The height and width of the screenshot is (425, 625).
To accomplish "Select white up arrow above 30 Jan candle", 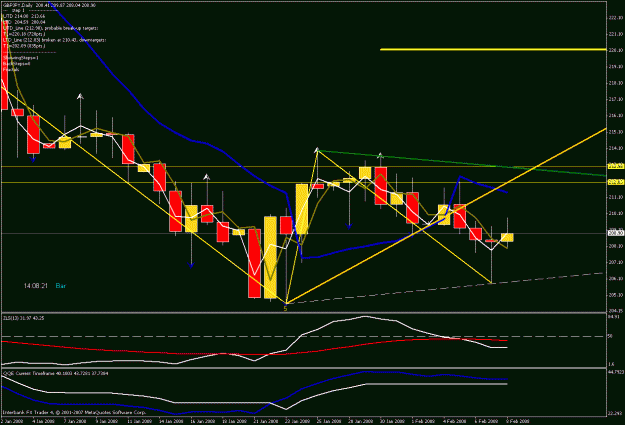I will click(x=381, y=155).
